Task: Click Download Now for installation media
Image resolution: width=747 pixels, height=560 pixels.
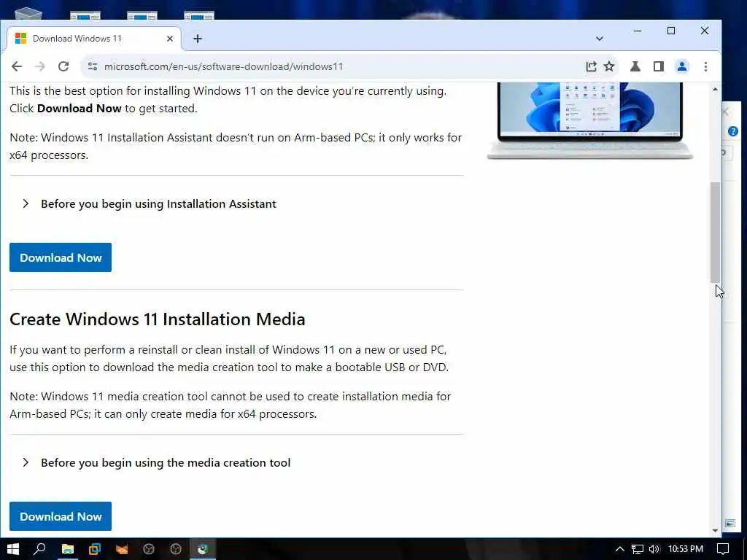Action: pyautogui.click(x=61, y=516)
